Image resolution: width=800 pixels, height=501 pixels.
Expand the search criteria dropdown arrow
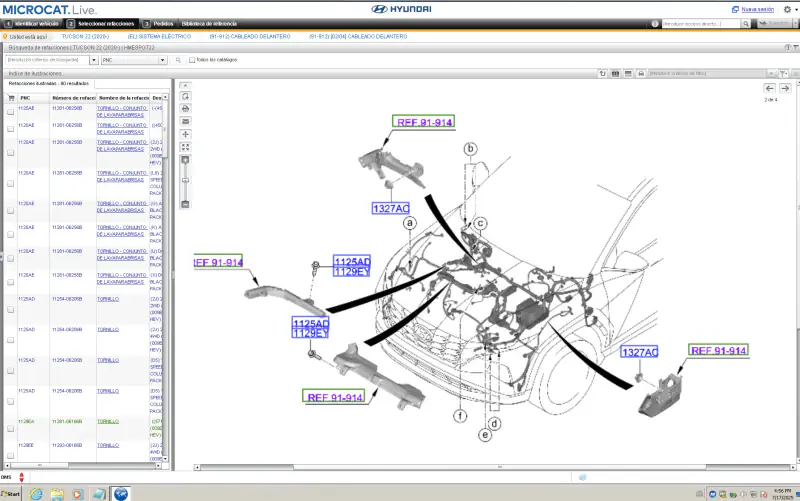click(x=95, y=60)
